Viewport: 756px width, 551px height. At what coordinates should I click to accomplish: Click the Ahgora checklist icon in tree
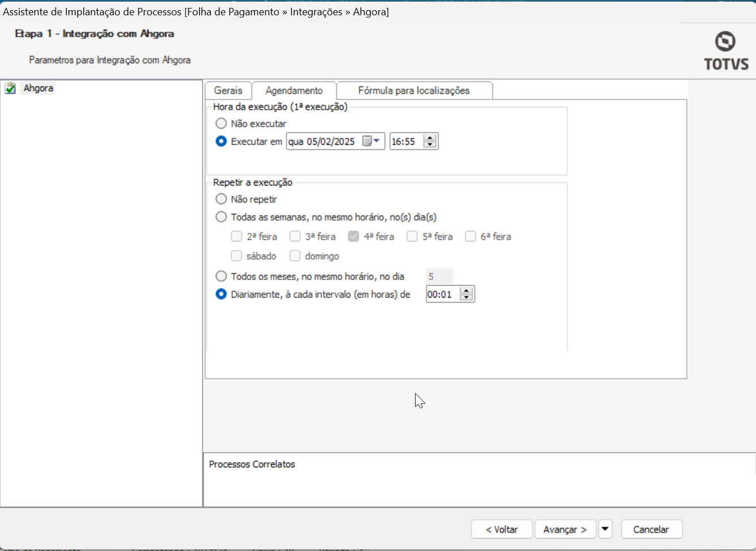point(10,88)
